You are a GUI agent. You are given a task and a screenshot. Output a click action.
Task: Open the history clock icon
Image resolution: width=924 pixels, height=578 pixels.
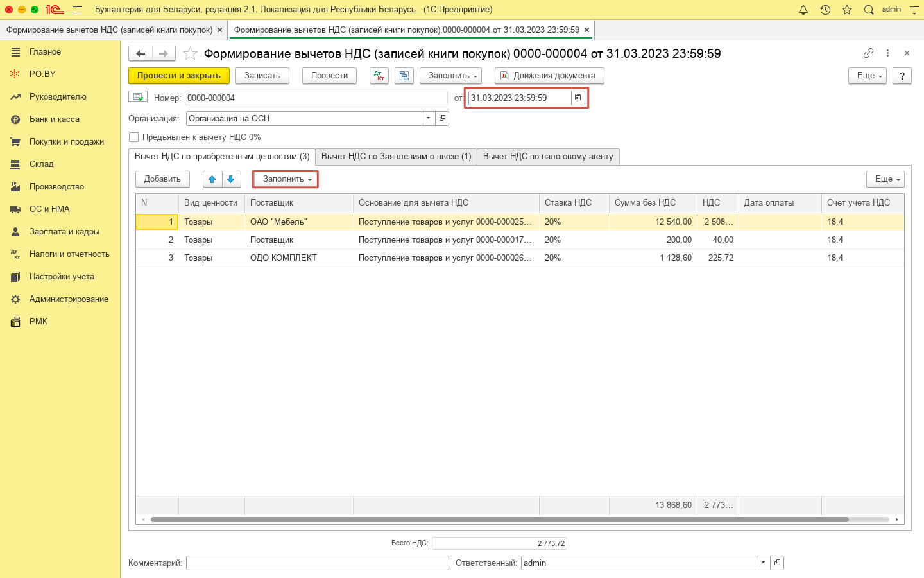tap(825, 10)
